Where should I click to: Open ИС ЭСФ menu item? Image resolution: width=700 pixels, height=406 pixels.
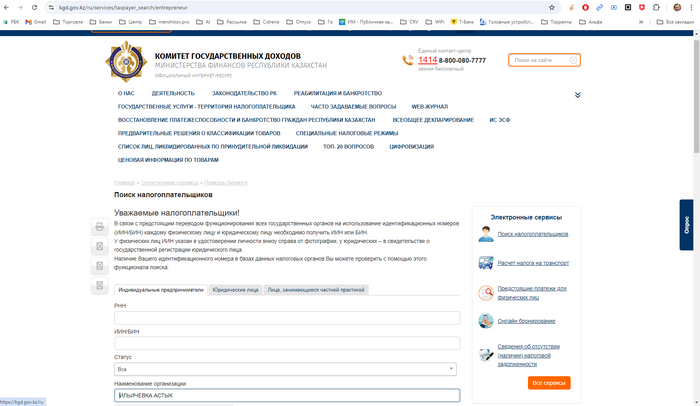click(x=500, y=120)
